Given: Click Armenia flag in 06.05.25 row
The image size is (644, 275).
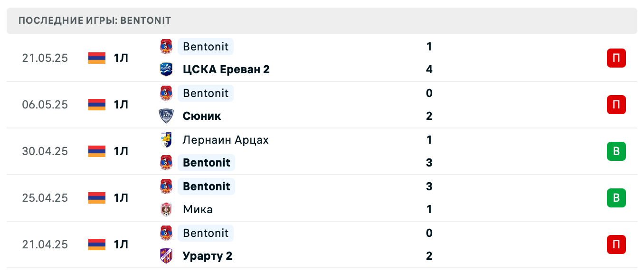Looking at the screenshot, I should pyautogui.click(x=97, y=105).
